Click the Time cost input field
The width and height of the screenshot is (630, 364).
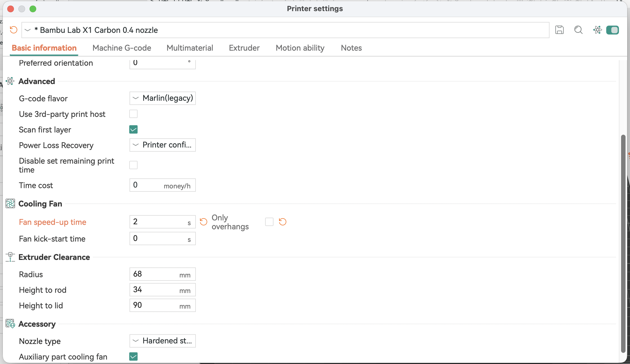pos(163,185)
